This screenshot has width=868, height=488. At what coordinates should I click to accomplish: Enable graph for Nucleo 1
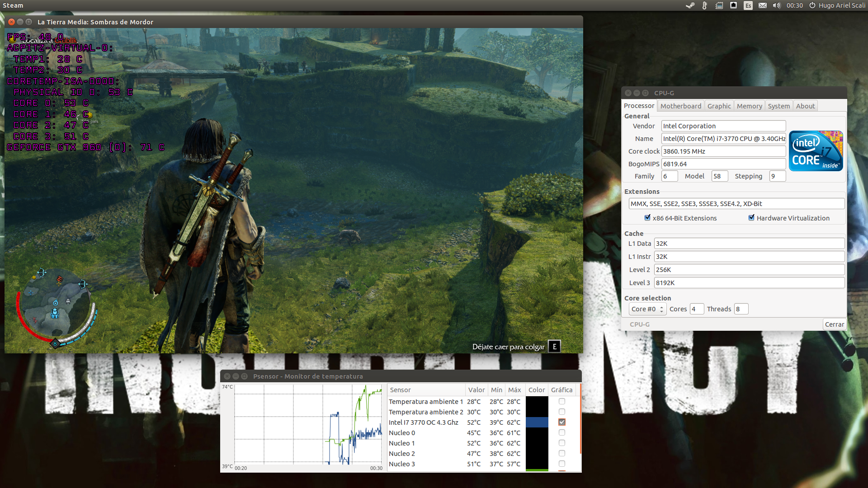click(561, 443)
